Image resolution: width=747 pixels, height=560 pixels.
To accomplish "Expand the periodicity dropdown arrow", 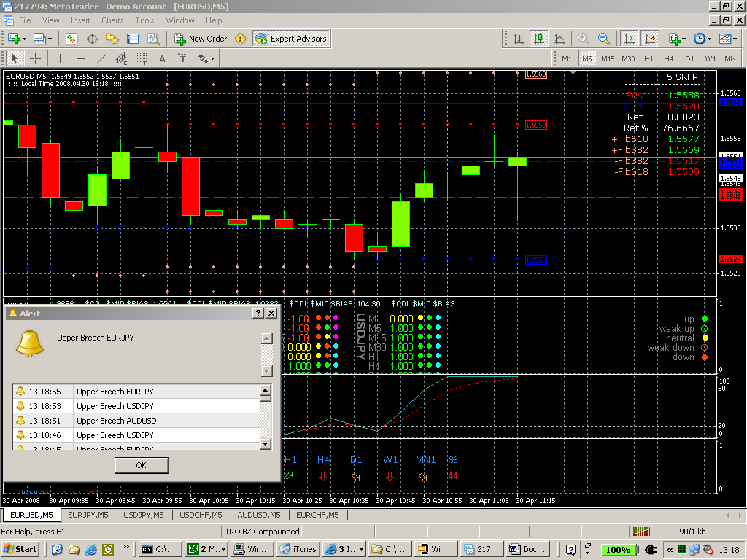I will coord(709,39).
